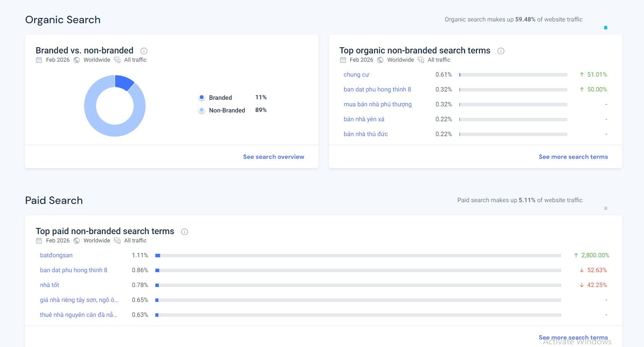The height and width of the screenshot is (347, 644).
Task: Open the 'batđongsan' paid search term
Action: [56, 256]
